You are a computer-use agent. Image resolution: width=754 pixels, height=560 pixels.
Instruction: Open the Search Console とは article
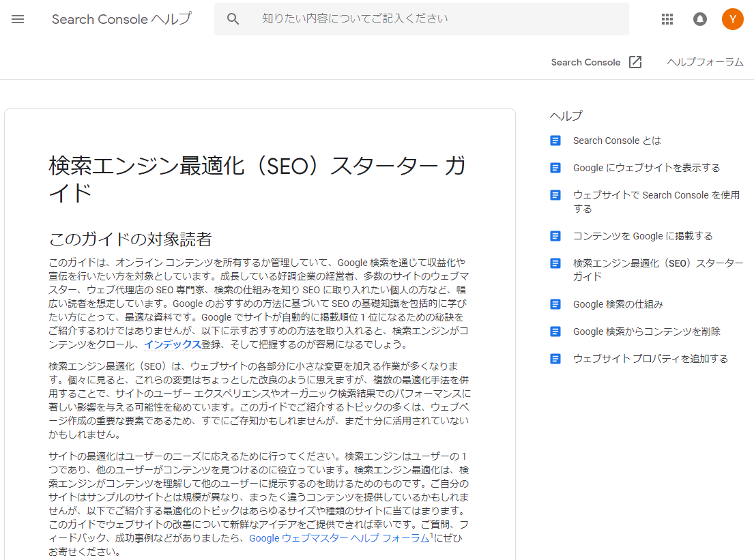(x=617, y=141)
